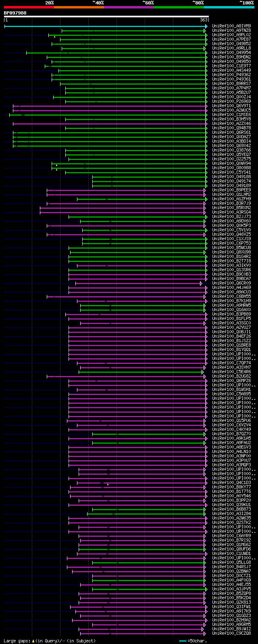The image size is (258, 644).
Task: Click the arrowhead ending the Q6CR09 bar
Action: click(201, 283)
